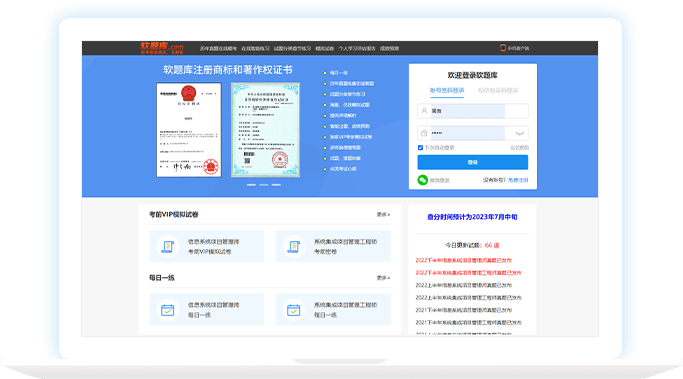Switch to 短信验证码登录 tab

tap(498, 90)
